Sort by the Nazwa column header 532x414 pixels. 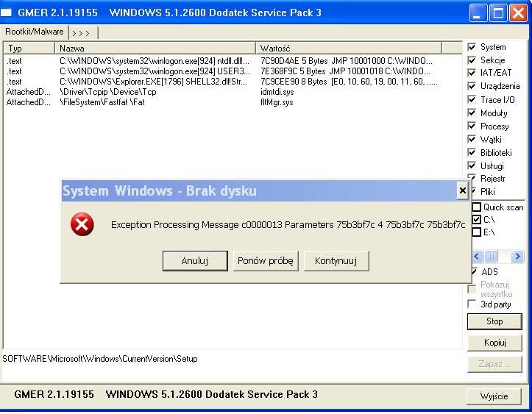pyautogui.click(x=155, y=48)
